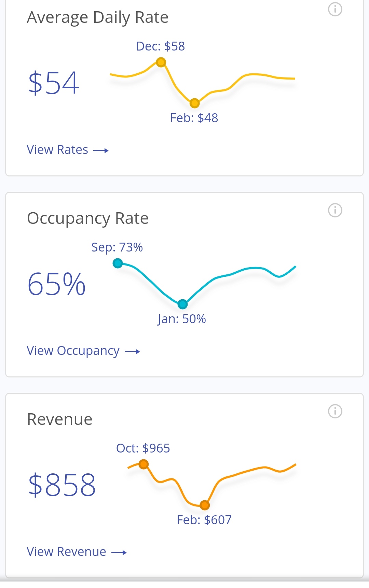Click the September peak point on occupancy chart
369x588 pixels.
click(118, 263)
